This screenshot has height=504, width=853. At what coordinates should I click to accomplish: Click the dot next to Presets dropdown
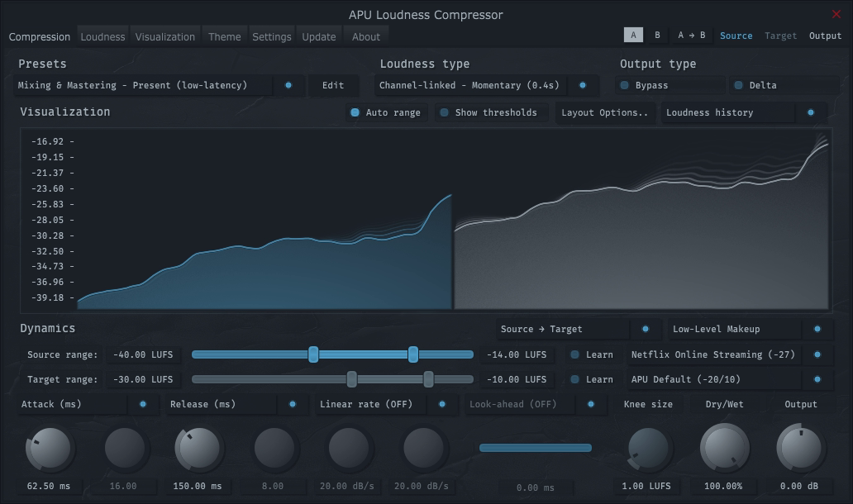pos(288,85)
